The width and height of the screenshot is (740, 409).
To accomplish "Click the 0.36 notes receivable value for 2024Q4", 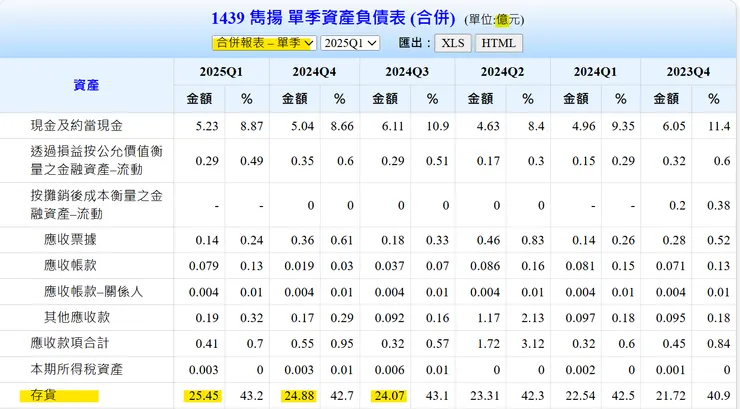I will [x=302, y=240].
